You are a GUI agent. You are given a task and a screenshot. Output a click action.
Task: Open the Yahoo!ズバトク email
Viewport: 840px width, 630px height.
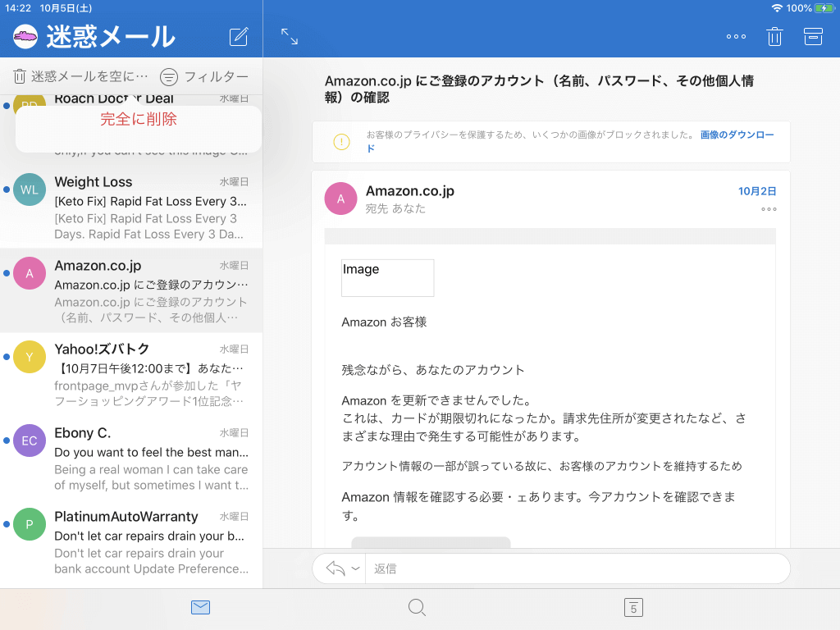click(x=131, y=374)
